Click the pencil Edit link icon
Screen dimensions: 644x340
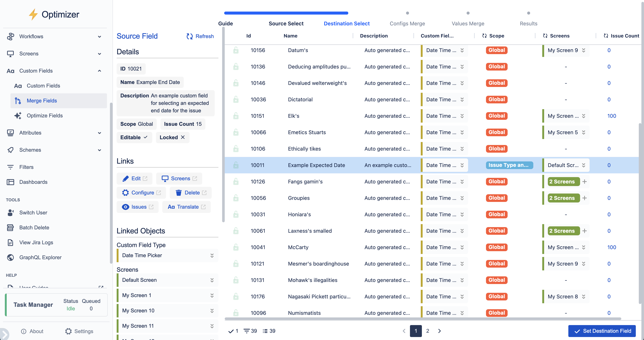coord(125,179)
